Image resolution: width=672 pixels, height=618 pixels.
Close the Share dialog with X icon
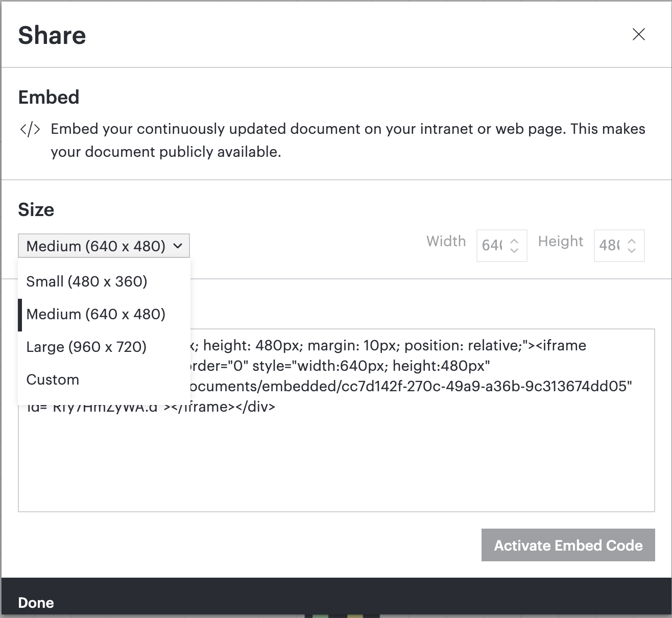click(x=639, y=34)
